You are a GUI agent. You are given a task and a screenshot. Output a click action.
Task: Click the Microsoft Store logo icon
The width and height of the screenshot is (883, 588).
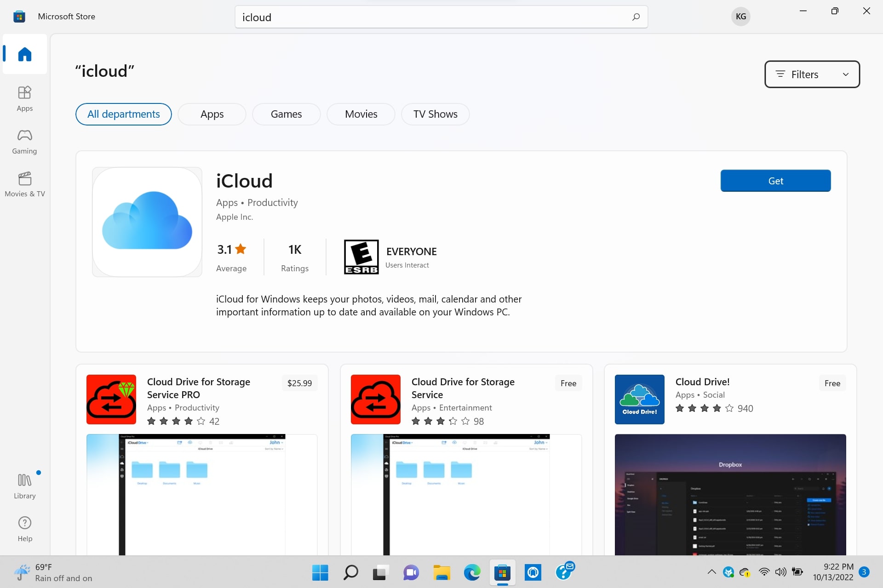[19, 17]
